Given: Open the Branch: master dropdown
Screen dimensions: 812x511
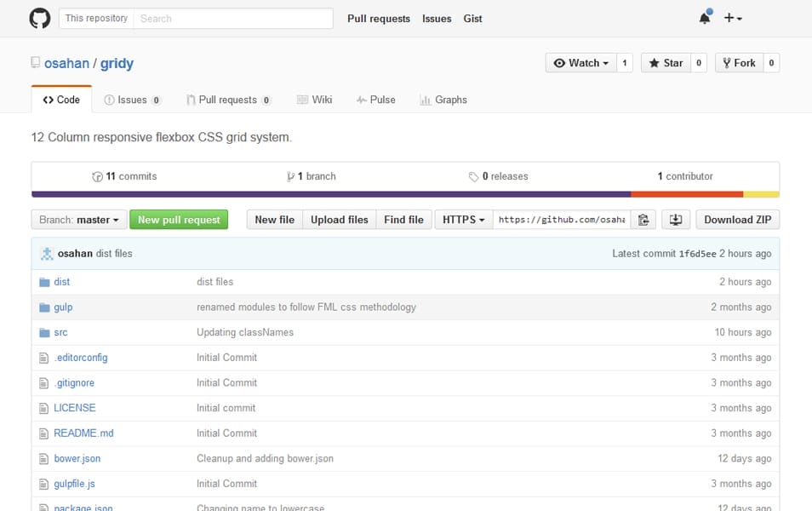Looking at the screenshot, I should click(x=78, y=220).
